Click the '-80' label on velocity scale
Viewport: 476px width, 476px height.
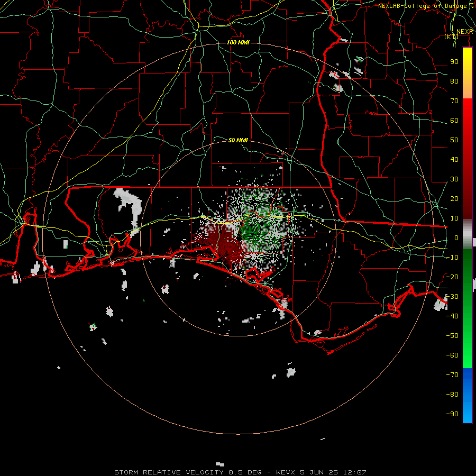click(452, 395)
